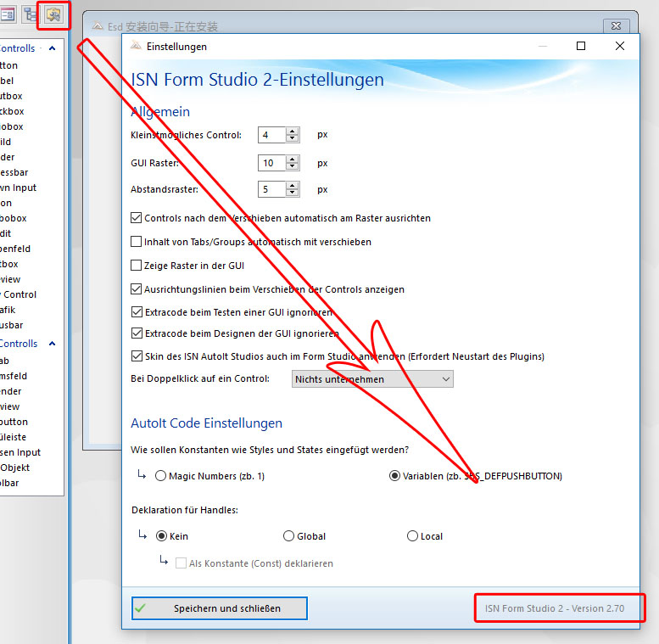The image size is (659, 644).
Task: Click the GUI Raster number field
Action: pyautogui.click(x=272, y=163)
